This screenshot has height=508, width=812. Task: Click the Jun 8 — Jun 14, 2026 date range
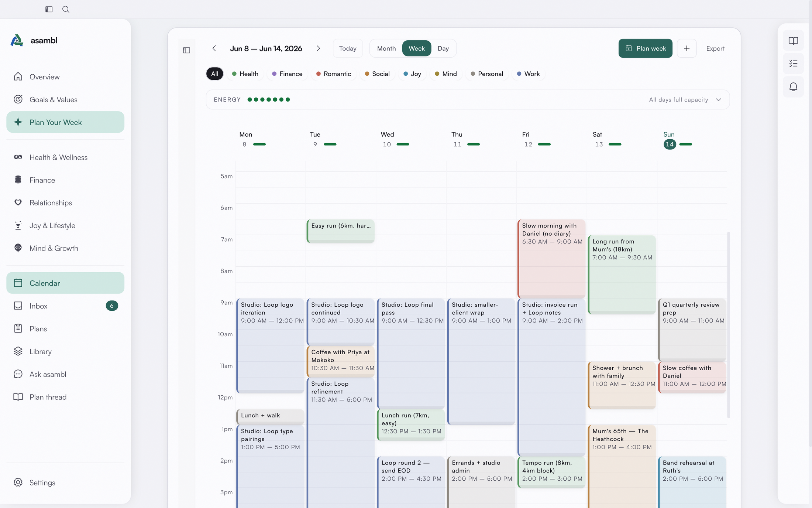click(x=266, y=48)
